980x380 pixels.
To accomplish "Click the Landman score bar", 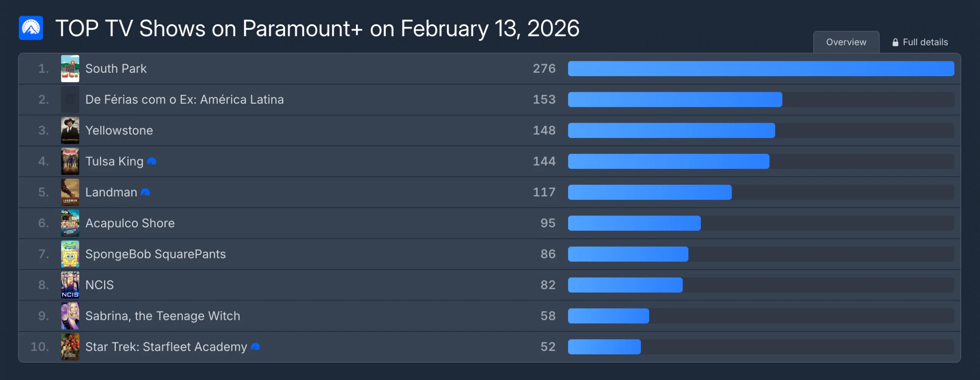I will click(650, 192).
